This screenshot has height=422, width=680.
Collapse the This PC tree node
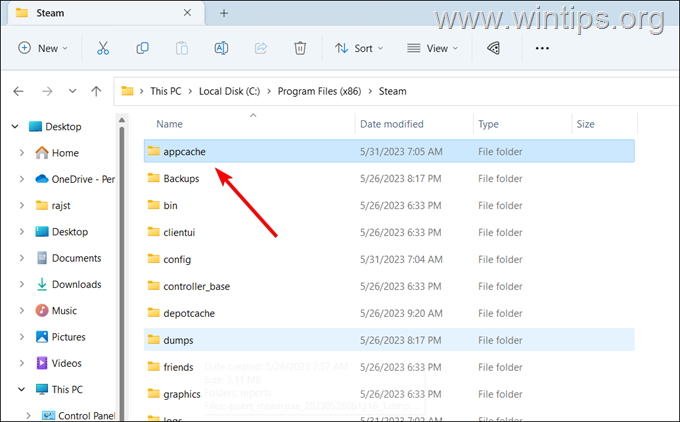(x=21, y=389)
